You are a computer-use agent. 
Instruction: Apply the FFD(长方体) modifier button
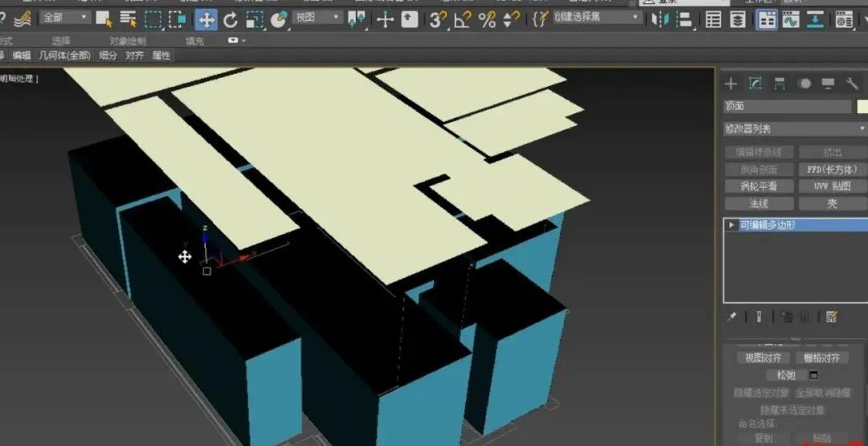point(832,170)
